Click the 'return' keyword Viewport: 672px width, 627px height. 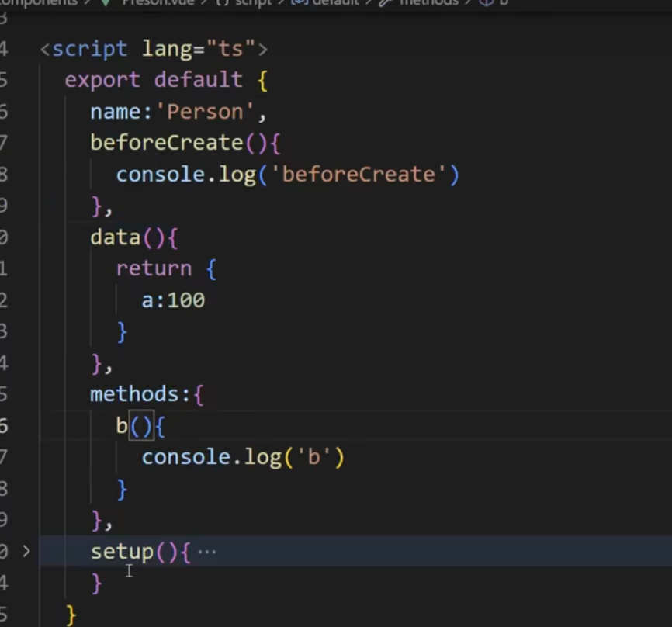click(154, 268)
